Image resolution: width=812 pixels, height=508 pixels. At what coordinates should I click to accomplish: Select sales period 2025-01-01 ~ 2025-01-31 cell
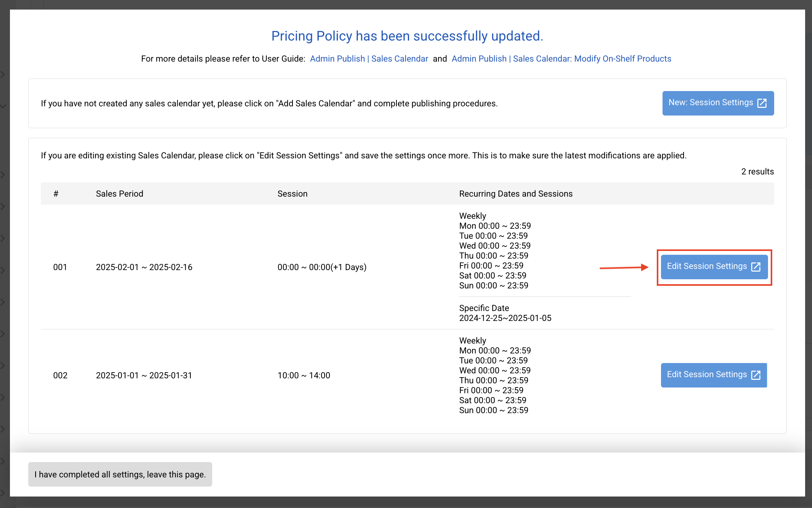point(144,375)
